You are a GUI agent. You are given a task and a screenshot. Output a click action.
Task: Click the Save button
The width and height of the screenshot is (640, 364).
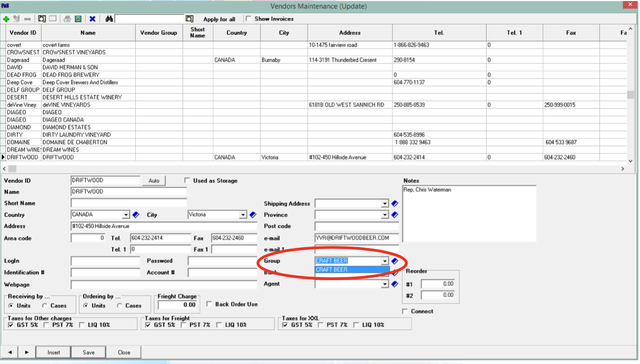88,352
